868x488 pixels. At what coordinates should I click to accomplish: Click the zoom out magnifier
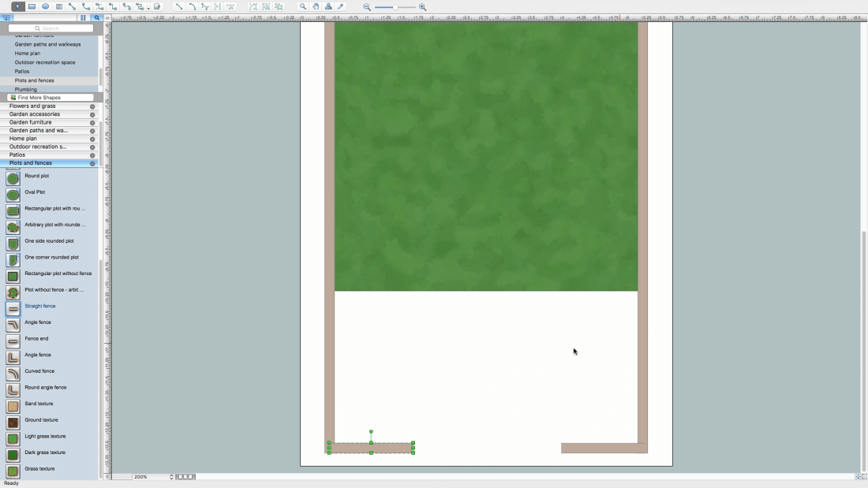tap(367, 7)
